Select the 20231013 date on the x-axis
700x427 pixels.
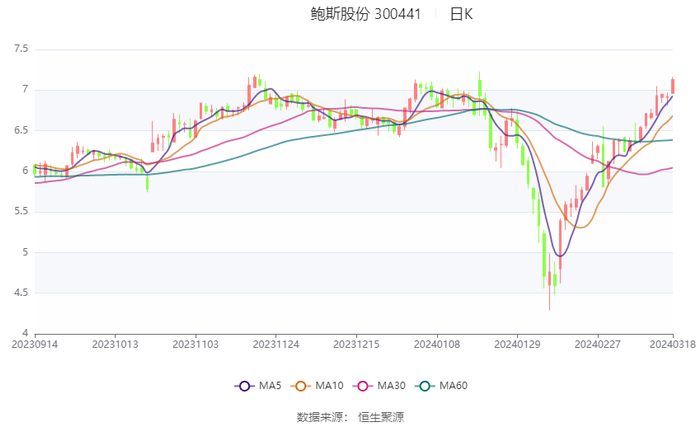point(115,344)
